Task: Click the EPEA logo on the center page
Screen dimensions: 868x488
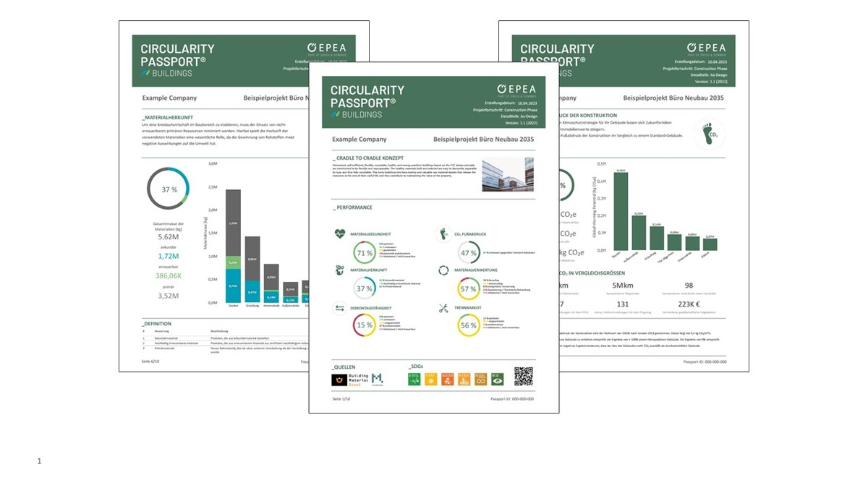Action: click(511, 90)
